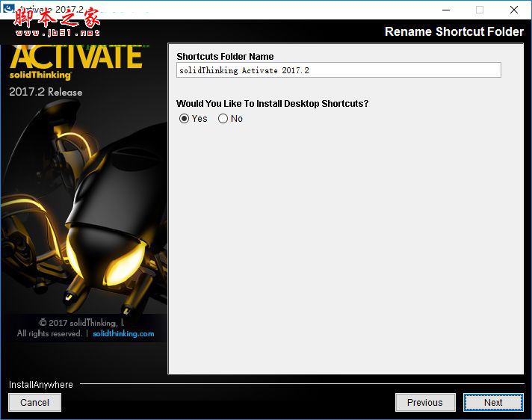Go back with Previous button
532x420 pixels.
click(425, 402)
